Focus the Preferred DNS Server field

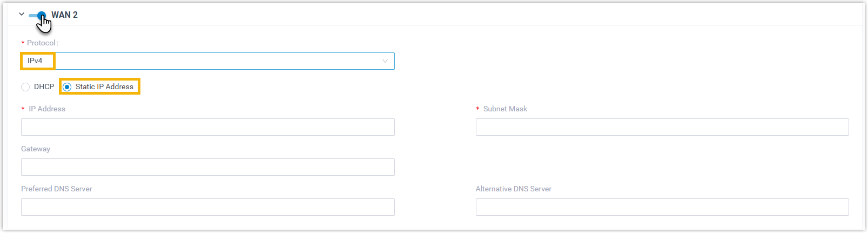(208, 207)
